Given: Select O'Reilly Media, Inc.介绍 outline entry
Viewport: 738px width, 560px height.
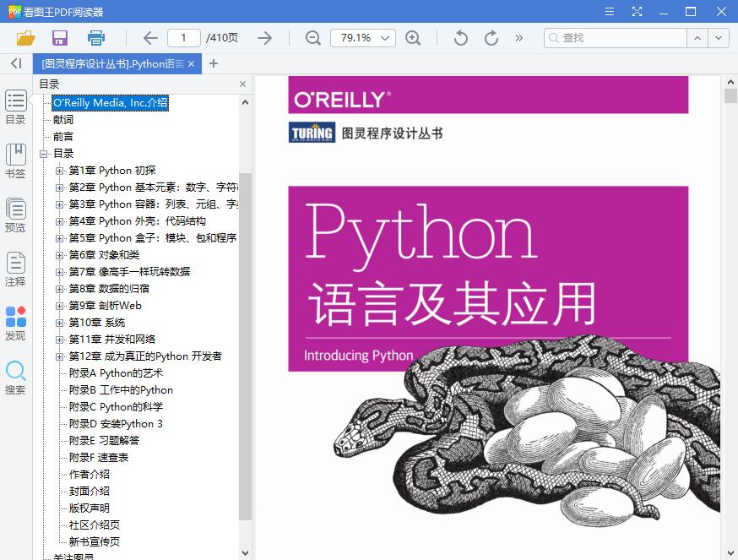Looking at the screenshot, I should point(110,103).
